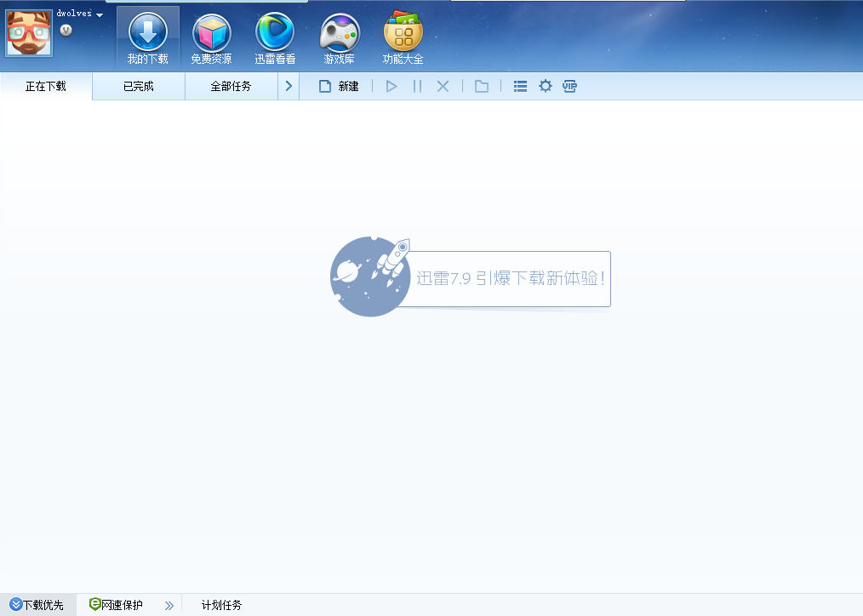Viewport: 863px width, 616px height.
Task: Open 计划任务 scheduled tasks
Action: (221, 605)
